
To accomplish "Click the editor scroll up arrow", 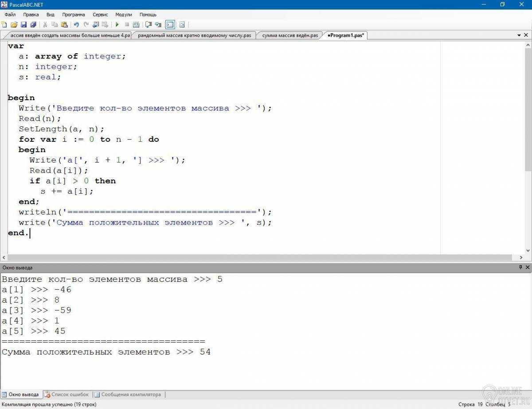I will point(528,44).
